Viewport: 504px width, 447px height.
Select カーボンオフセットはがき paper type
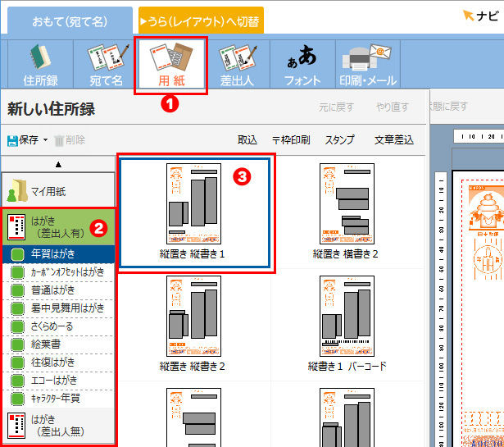point(58,272)
